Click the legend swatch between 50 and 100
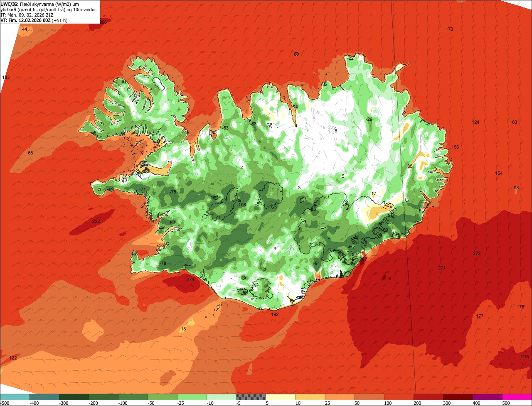The width and height of the screenshot is (532, 406). 369,397
